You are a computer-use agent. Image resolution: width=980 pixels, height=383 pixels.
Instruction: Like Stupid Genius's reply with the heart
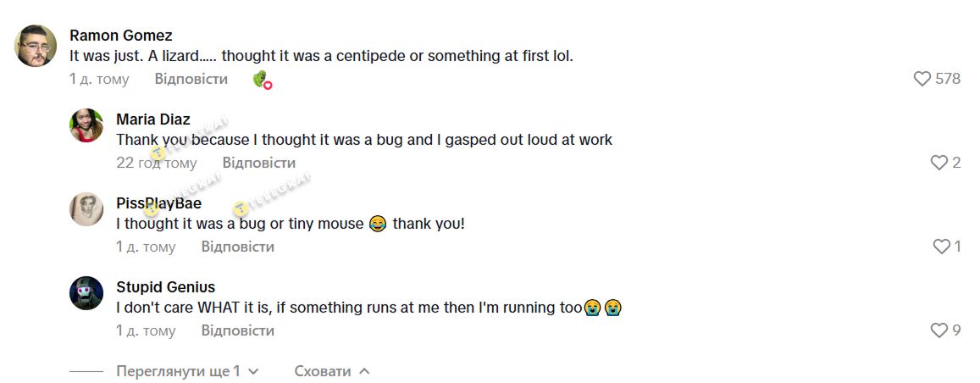pyautogui.click(x=938, y=330)
